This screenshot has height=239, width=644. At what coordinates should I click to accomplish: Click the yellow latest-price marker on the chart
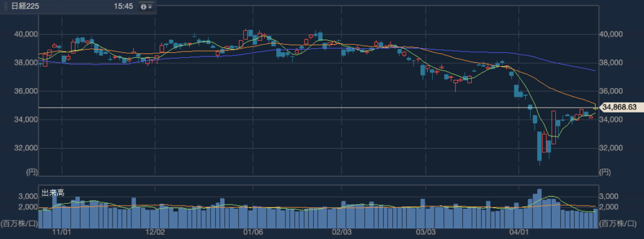point(596,108)
